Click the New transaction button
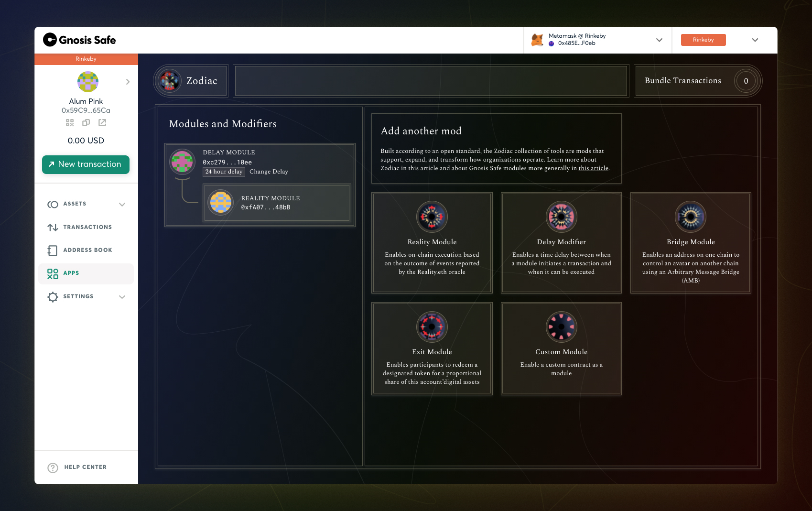 tap(86, 164)
